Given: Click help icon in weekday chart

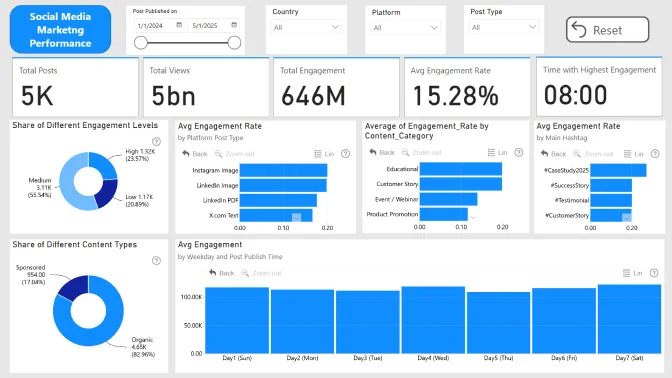Looking at the screenshot, I should (x=654, y=273).
